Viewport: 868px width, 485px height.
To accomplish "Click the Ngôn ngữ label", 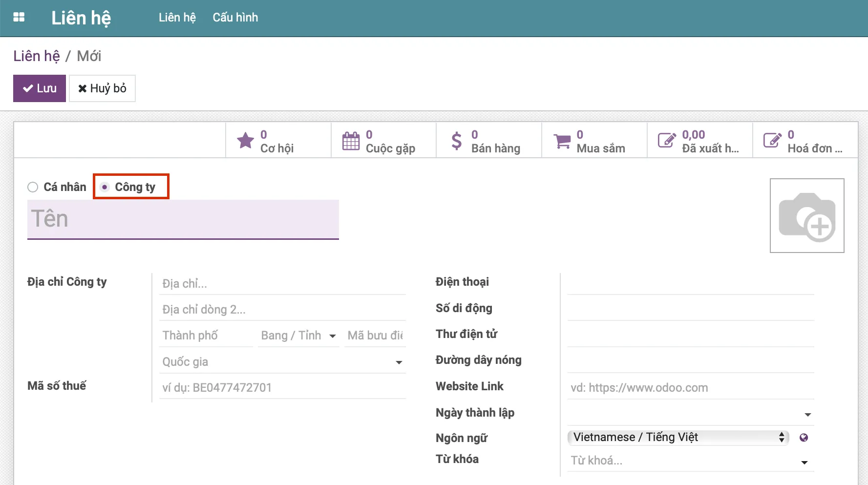I will click(x=462, y=438).
